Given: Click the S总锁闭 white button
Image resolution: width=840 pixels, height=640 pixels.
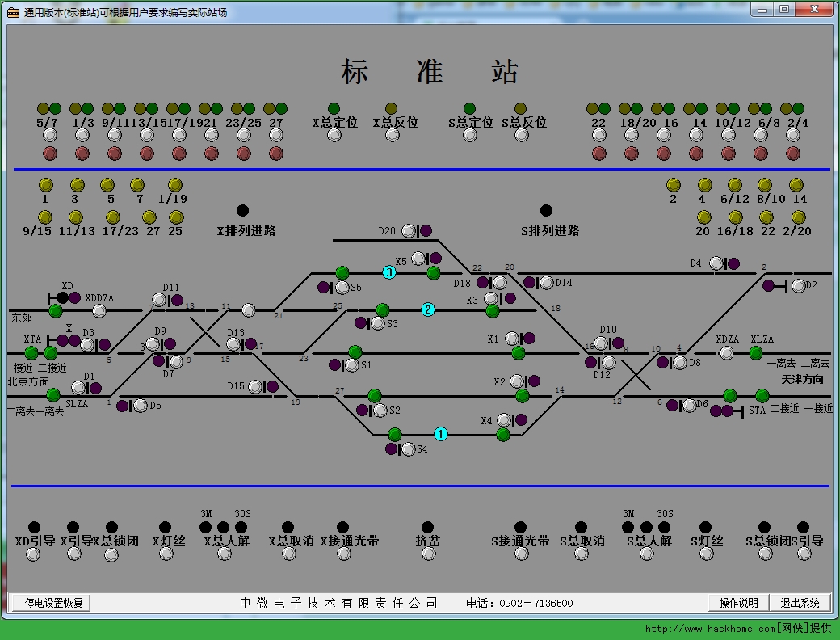Looking at the screenshot, I should click(x=766, y=554).
